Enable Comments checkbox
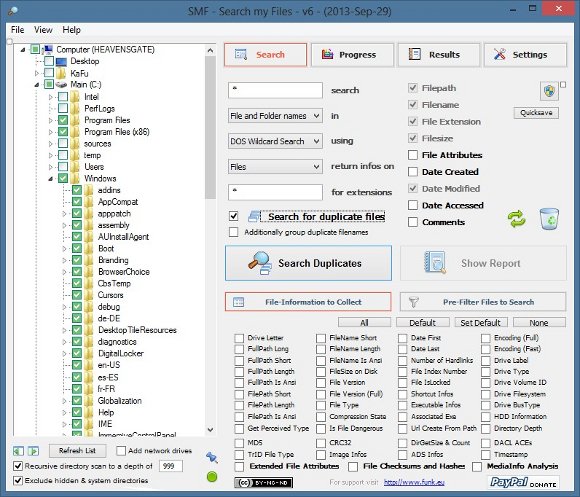Screen dimensions: 580x497 413,222
